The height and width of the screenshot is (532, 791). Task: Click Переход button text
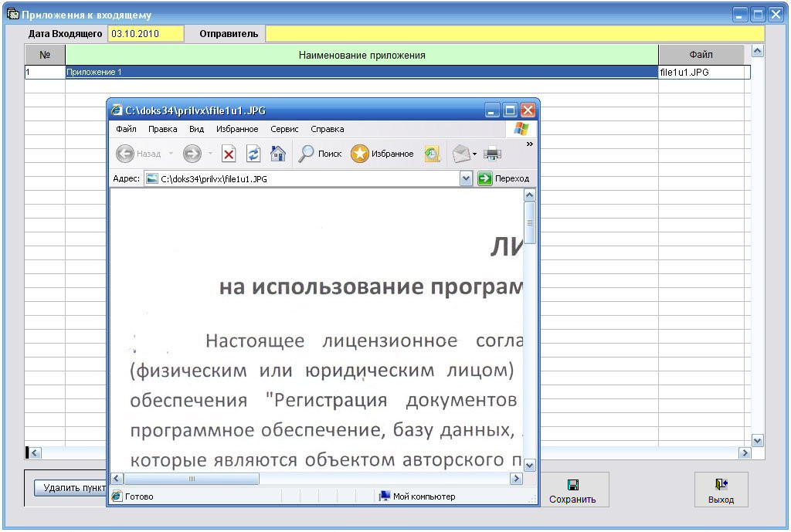[x=512, y=178]
